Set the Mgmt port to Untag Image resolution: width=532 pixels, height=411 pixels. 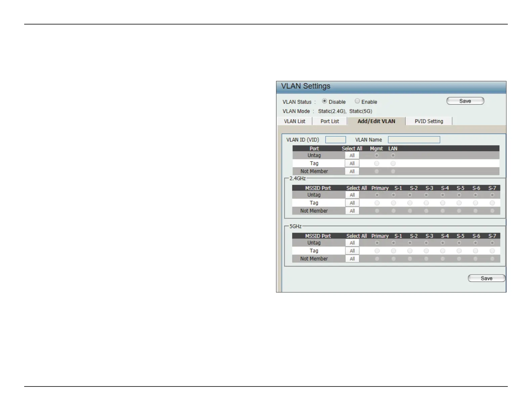coord(377,155)
